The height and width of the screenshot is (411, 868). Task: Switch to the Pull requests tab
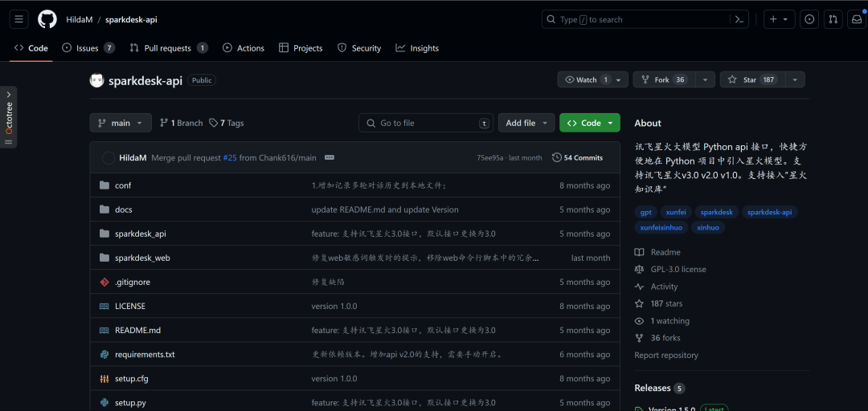click(168, 48)
